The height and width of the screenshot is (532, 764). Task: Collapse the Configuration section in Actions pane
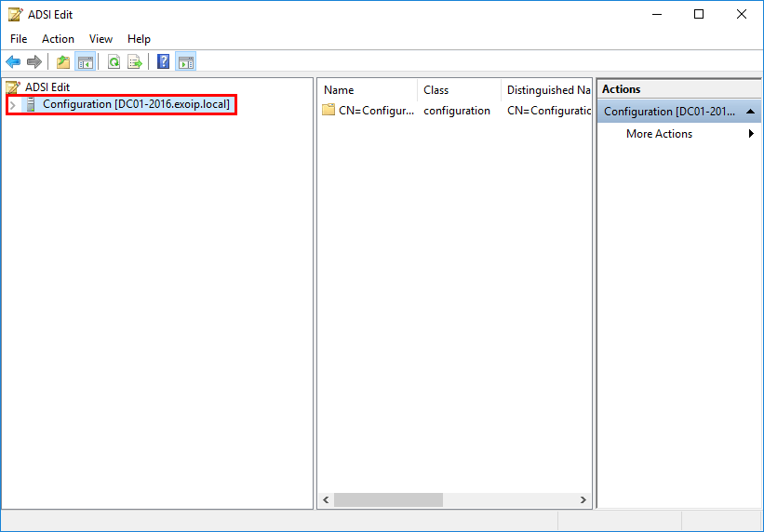click(750, 112)
